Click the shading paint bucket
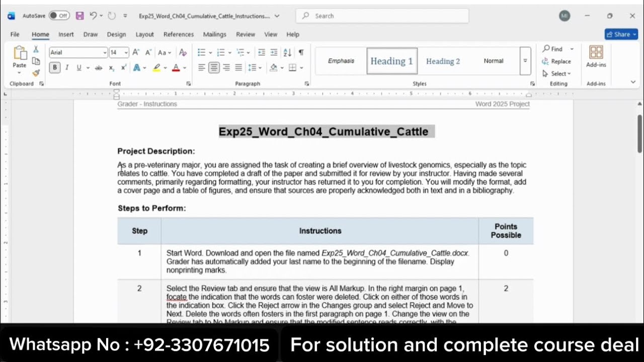 tap(273, 67)
